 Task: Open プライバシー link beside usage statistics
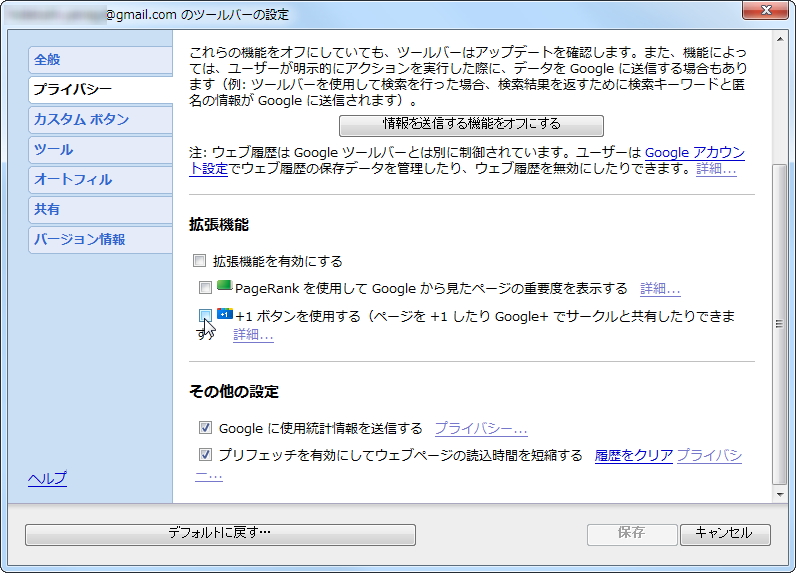pyautogui.click(x=481, y=429)
